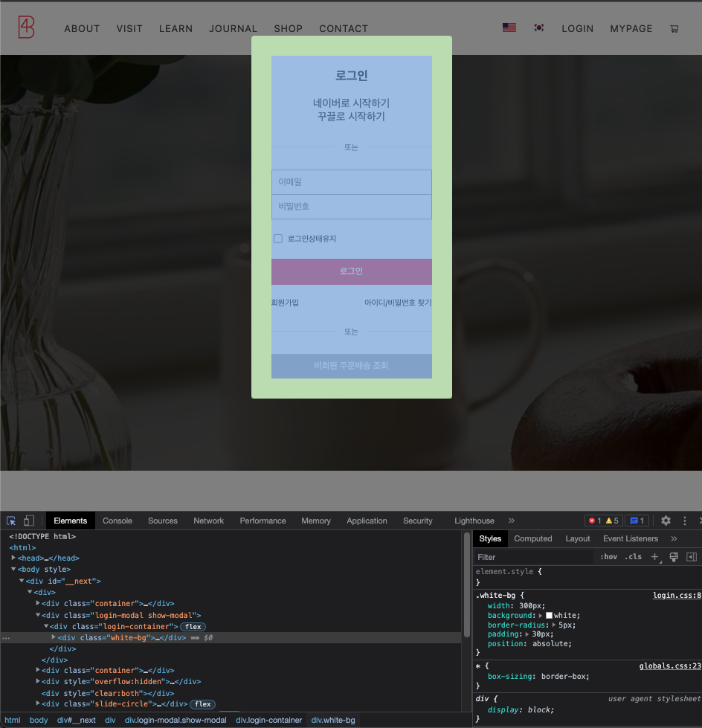702x728 pixels.
Task: Open the Lighthouse tab
Action: tap(474, 521)
